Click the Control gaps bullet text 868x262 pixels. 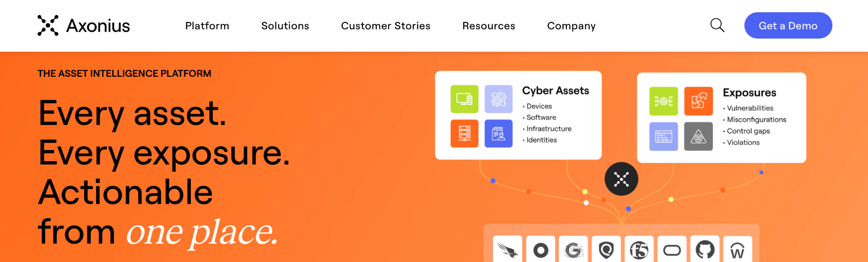[x=748, y=131]
